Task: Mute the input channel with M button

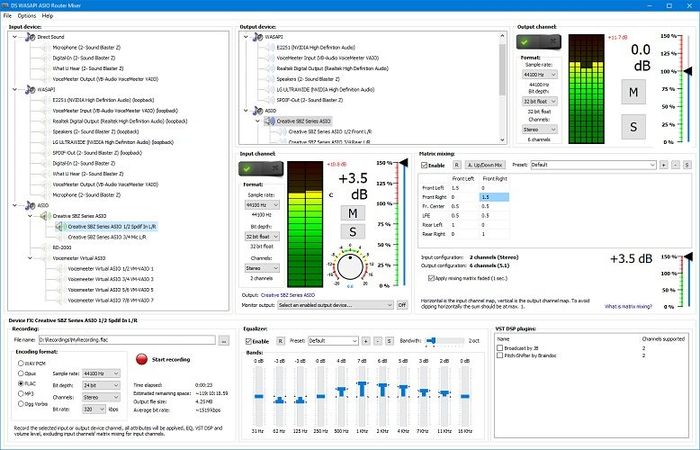Action: tap(352, 212)
